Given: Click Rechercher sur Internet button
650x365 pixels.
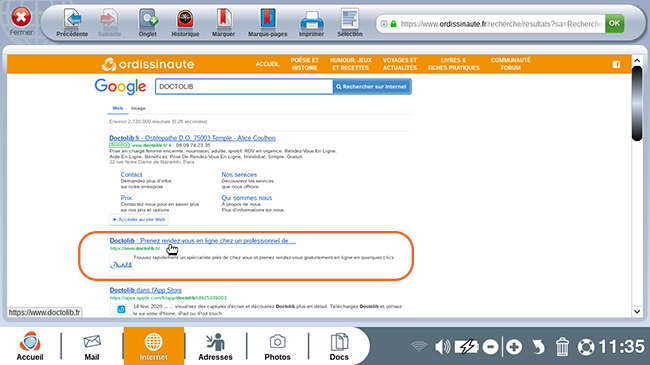Looking at the screenshot, I should click(372, 87).
